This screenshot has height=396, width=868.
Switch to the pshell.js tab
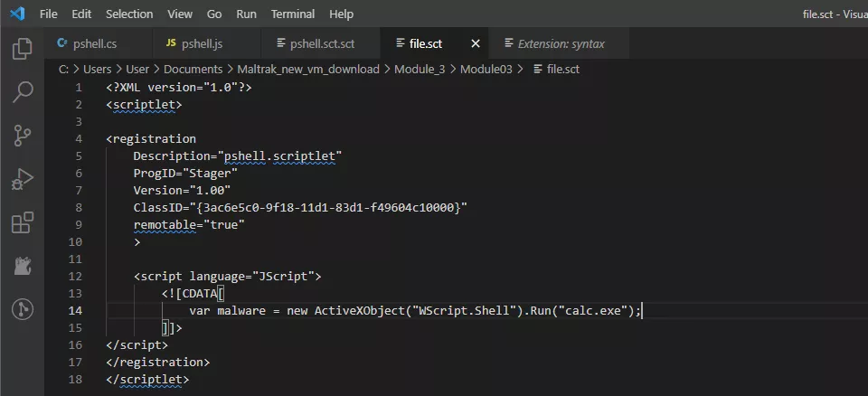pos(206,43)
